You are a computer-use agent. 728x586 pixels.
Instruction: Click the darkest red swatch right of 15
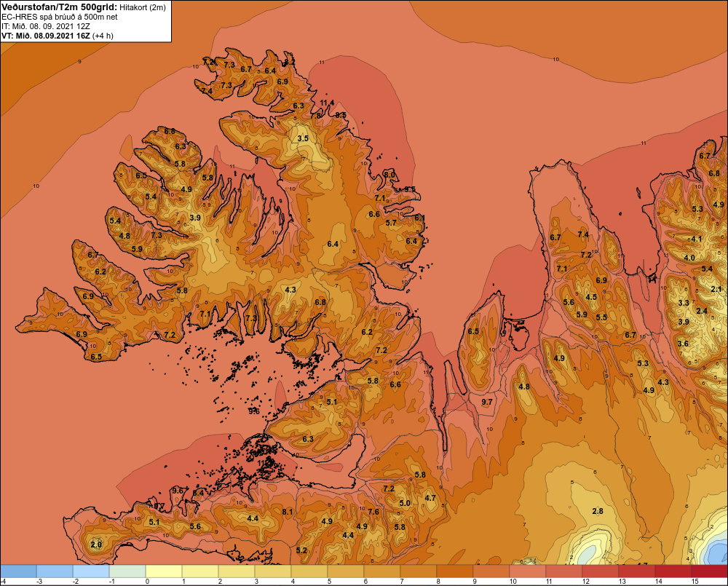tap(709, 571)
